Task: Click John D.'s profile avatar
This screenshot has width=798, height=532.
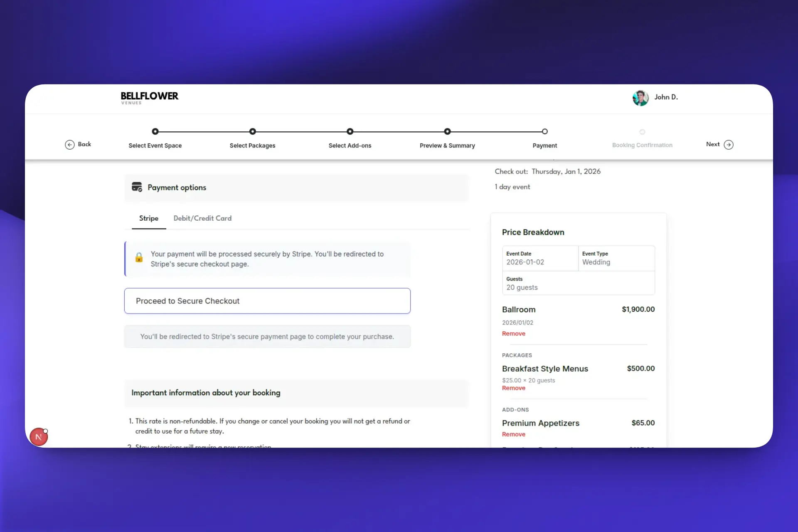Action: pos(640,98)
